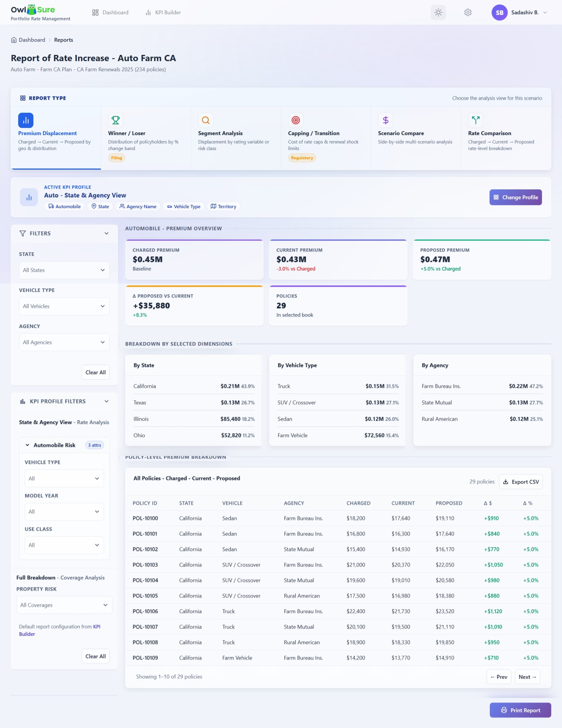The width and height of the screenshot is (562, 728).
Task: Select the Rate Comparison report type
Action: pyautogui.click(x=506, y=138)
